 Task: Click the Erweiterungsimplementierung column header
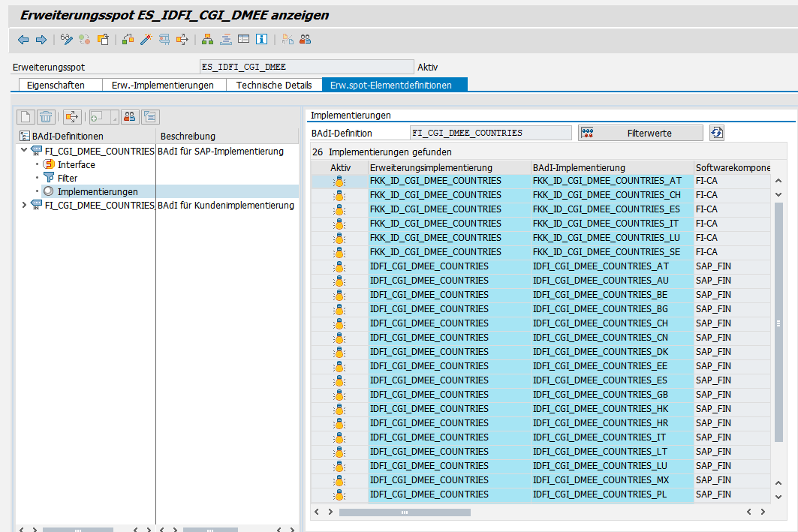[x=431, y=167]
